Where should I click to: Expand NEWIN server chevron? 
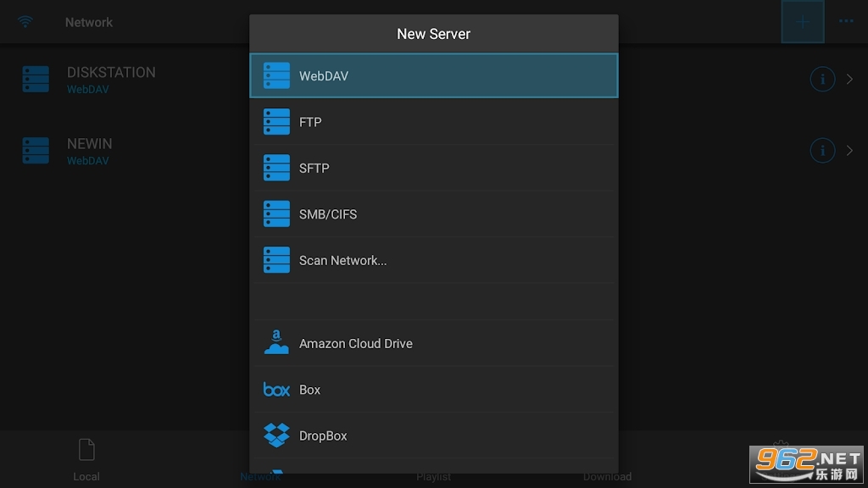click(x=850, y=151)
